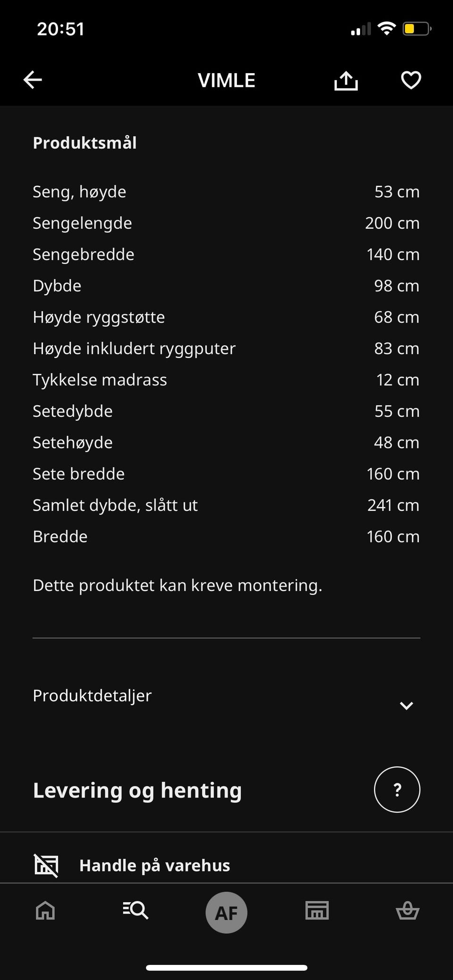This screenshot has width=453, height=980.
Task: Tap the VIMLE title
Action: point(226,80)
